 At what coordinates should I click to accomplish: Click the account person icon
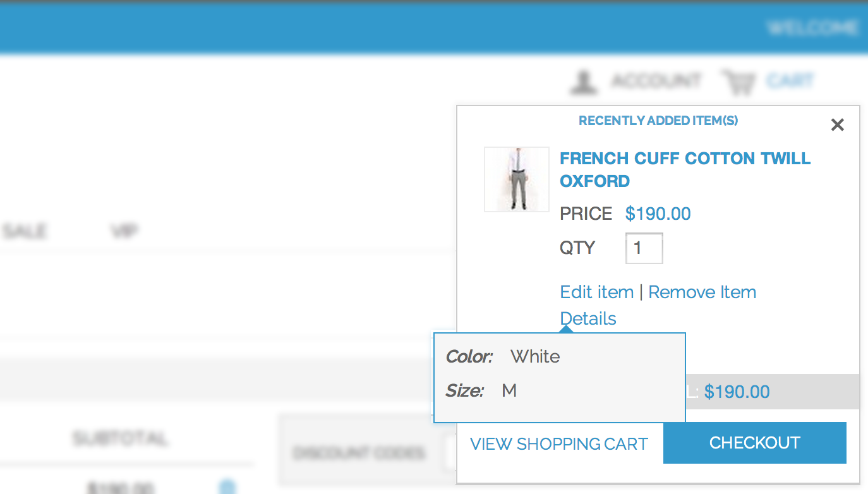pos(584,82)
